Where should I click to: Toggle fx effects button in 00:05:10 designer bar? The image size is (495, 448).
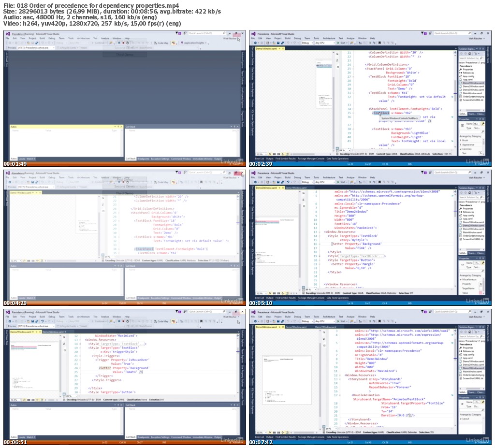pyautogui.click(x=270, y=293)
